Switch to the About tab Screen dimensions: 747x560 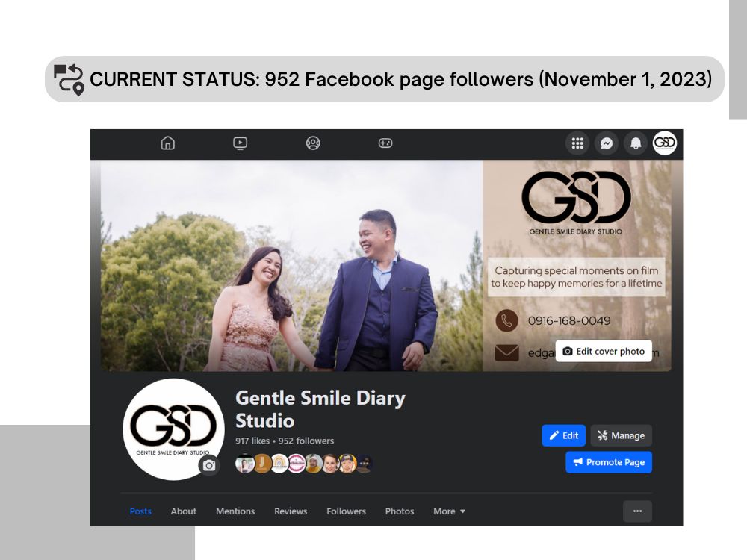click(184, 511)
